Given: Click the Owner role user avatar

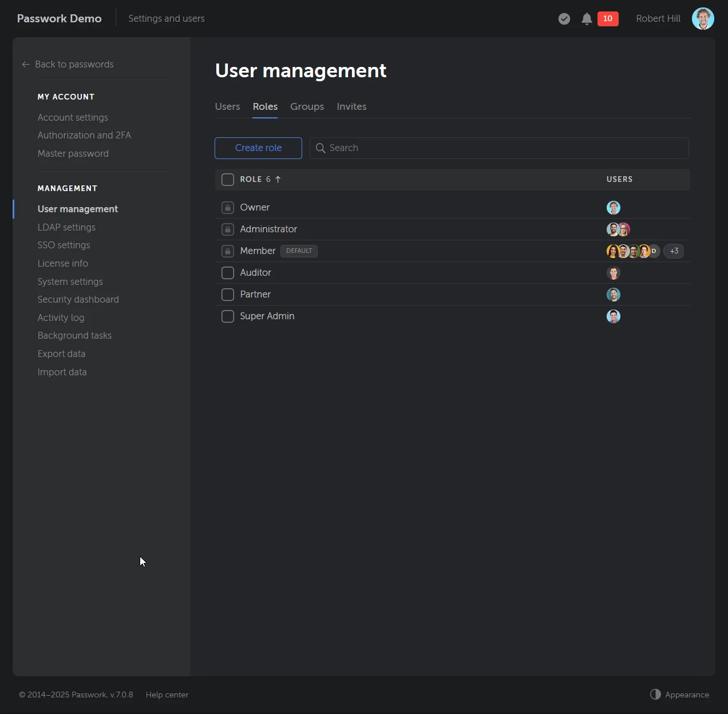Looking at the screenshot, I should [614, 208].
